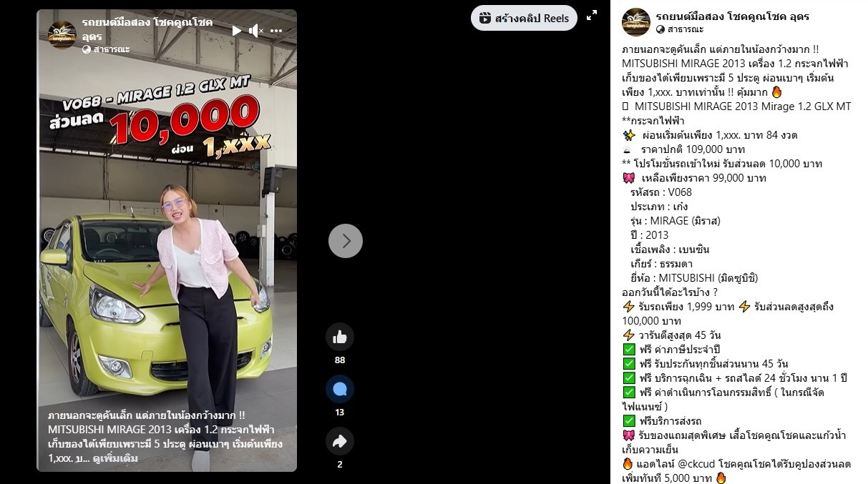
Task: Click the 13 comments count
Action: pos(340,413)
